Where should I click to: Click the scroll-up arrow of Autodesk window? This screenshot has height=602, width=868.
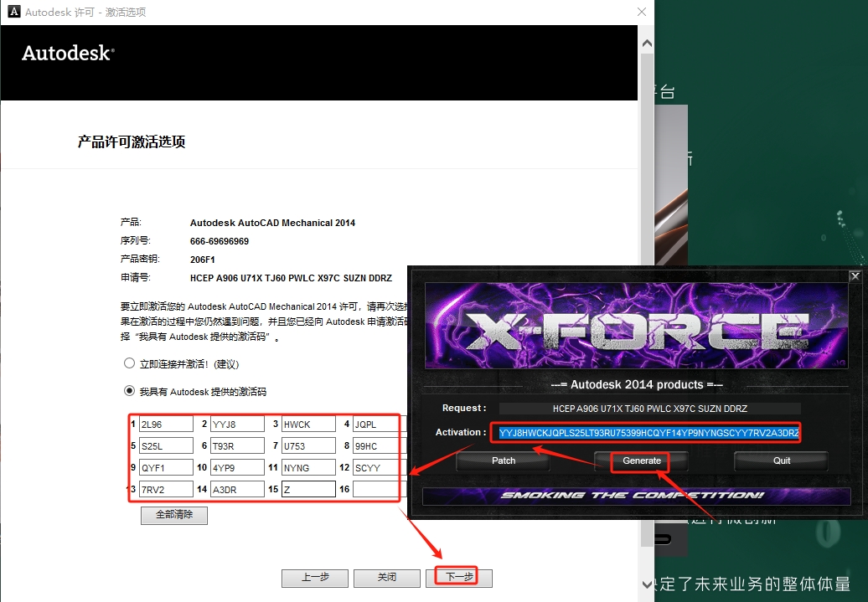pos(647,44)
